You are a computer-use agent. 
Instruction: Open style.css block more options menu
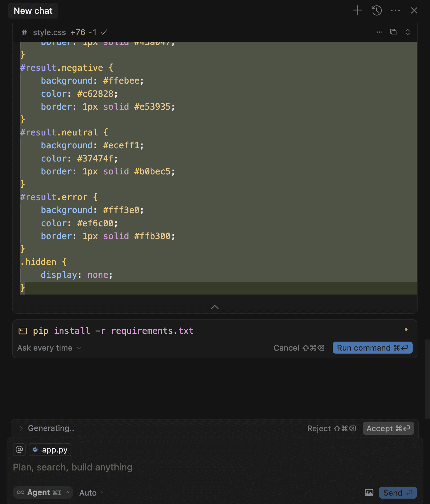coord(379,32)
